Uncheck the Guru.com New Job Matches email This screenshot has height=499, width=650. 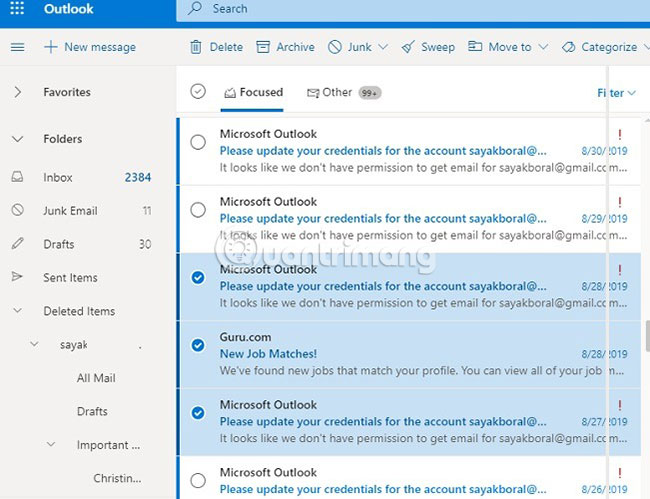pyautogui.click(x=198, y=345)
